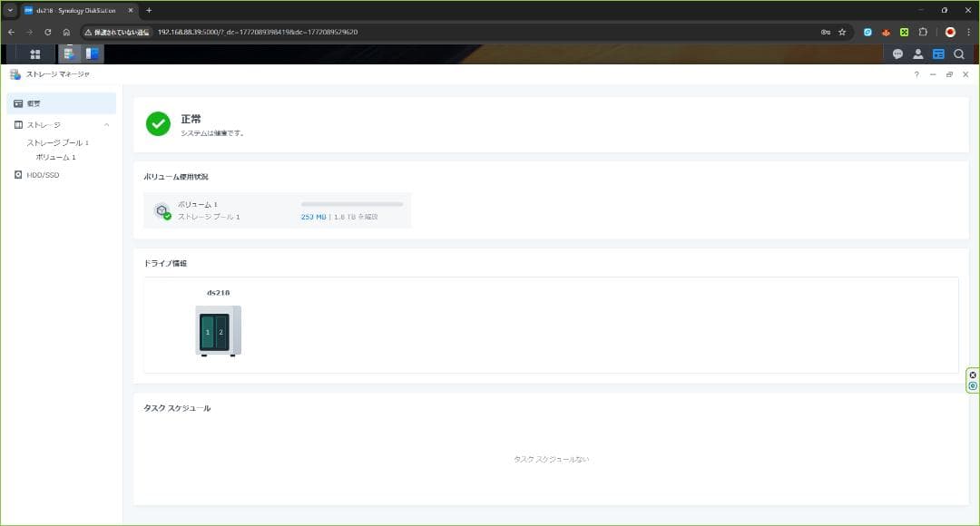
Task: Click the ストレージ プール 1 label in card
Action: 209,217
